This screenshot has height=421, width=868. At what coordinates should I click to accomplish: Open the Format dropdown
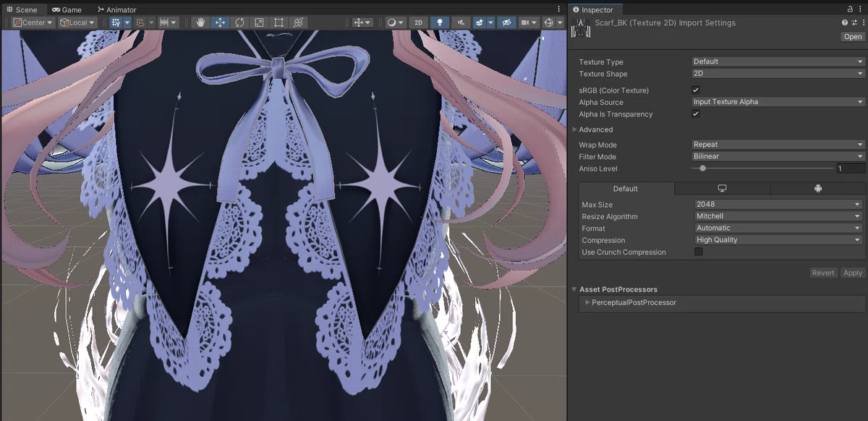(778, 228)
